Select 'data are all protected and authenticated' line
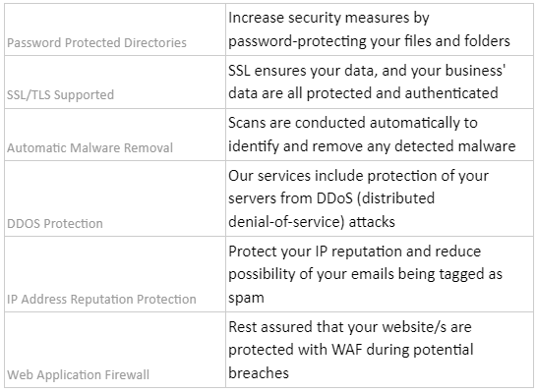Screen dimensions: 537x392 click(x=363, y=93)
